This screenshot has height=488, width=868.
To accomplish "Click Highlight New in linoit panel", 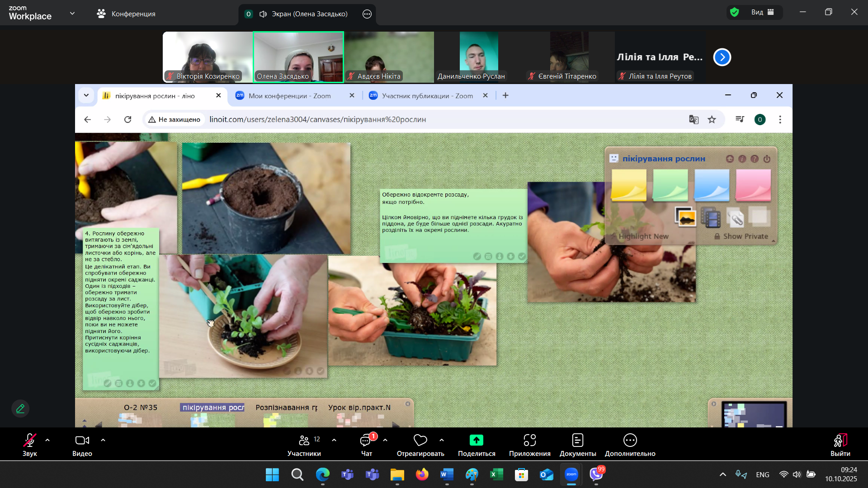I will pos(643,236).
